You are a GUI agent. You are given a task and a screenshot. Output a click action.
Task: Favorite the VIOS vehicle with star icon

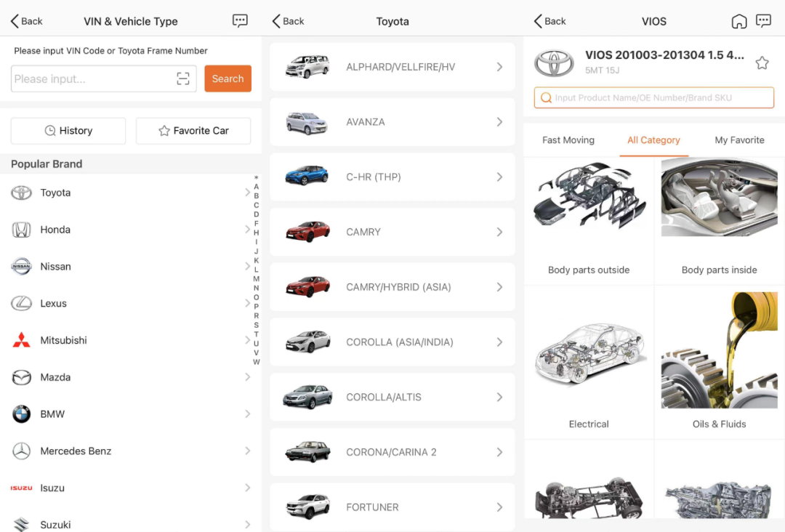762,63
